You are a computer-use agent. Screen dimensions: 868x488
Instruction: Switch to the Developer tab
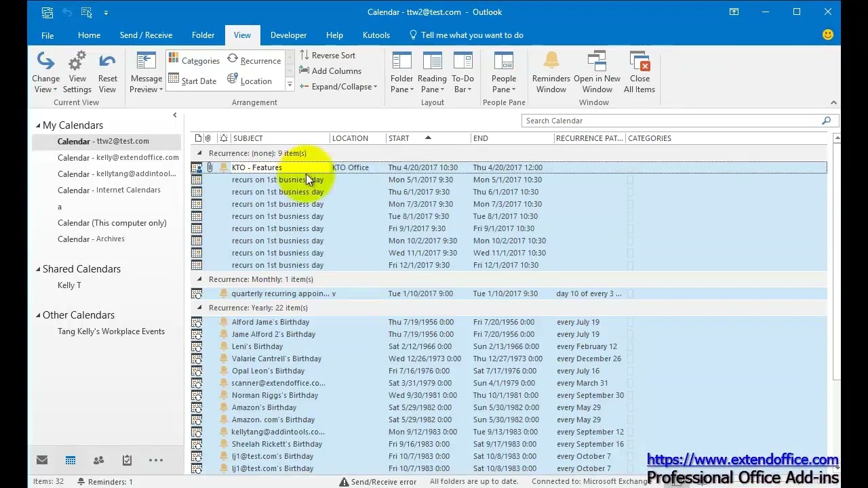pos(288,35)
